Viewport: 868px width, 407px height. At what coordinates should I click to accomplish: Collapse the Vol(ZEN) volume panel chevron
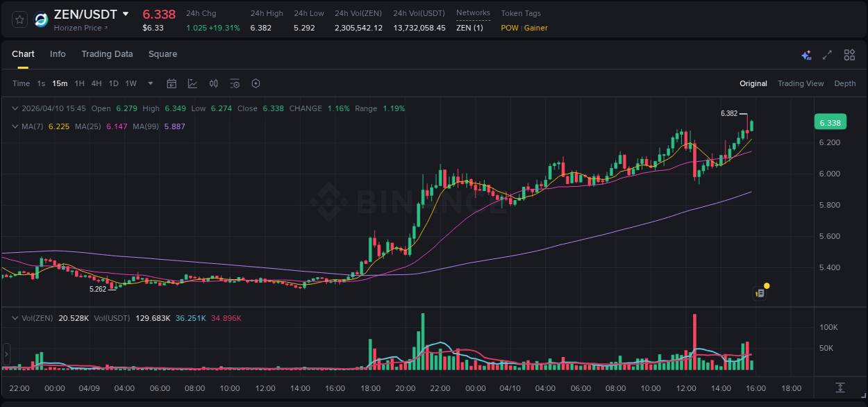tap(15, 317)
